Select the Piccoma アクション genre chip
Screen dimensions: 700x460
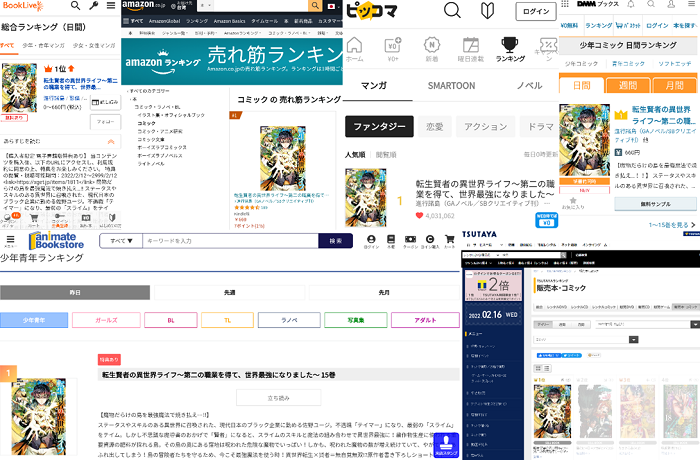[x=486, y=127]
